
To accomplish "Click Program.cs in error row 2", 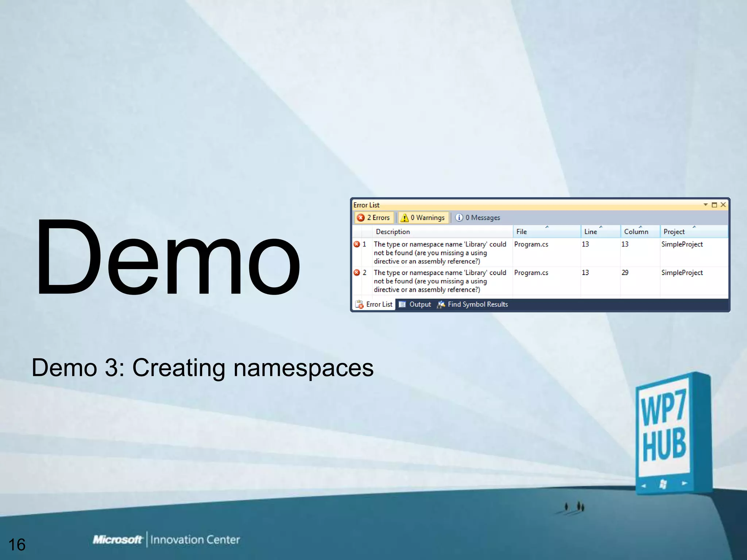I will pos(531,273).
